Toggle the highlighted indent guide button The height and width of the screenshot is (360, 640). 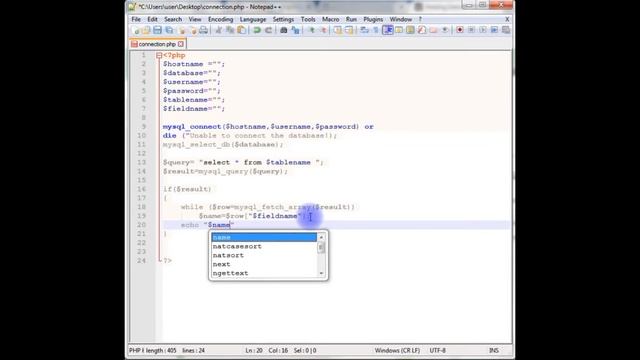(388, 30)
